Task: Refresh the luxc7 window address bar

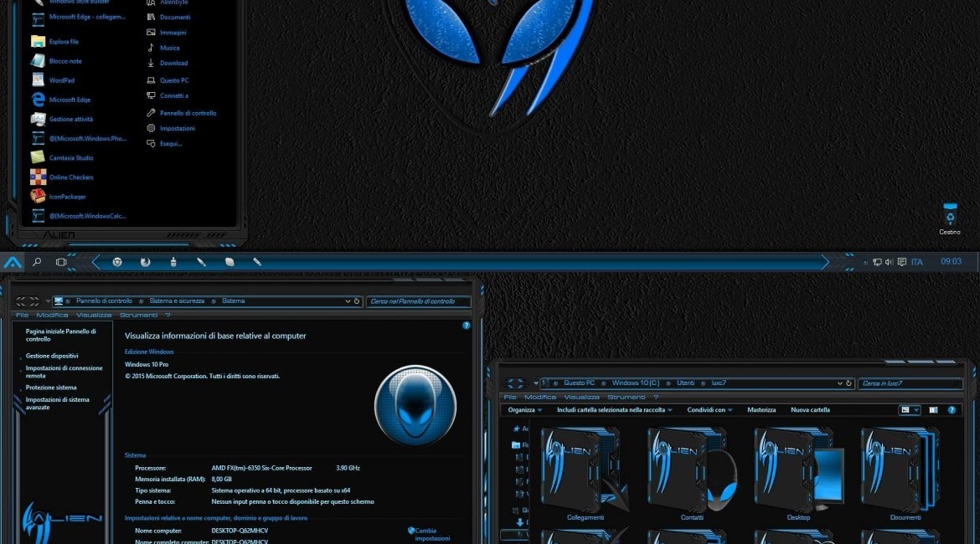Action: [848, 383]
